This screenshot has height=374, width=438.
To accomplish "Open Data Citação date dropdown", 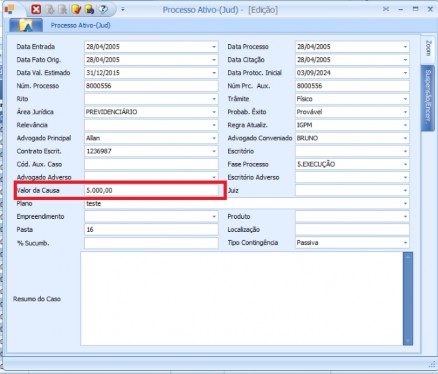I will 405,60.
